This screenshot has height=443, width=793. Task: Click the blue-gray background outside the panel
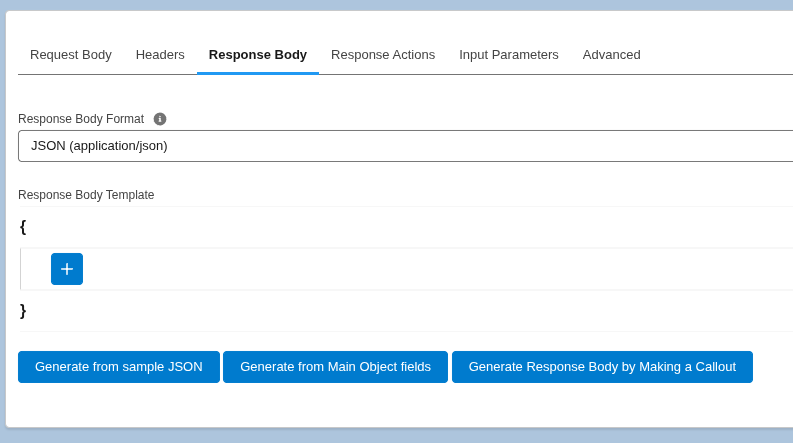400,435
